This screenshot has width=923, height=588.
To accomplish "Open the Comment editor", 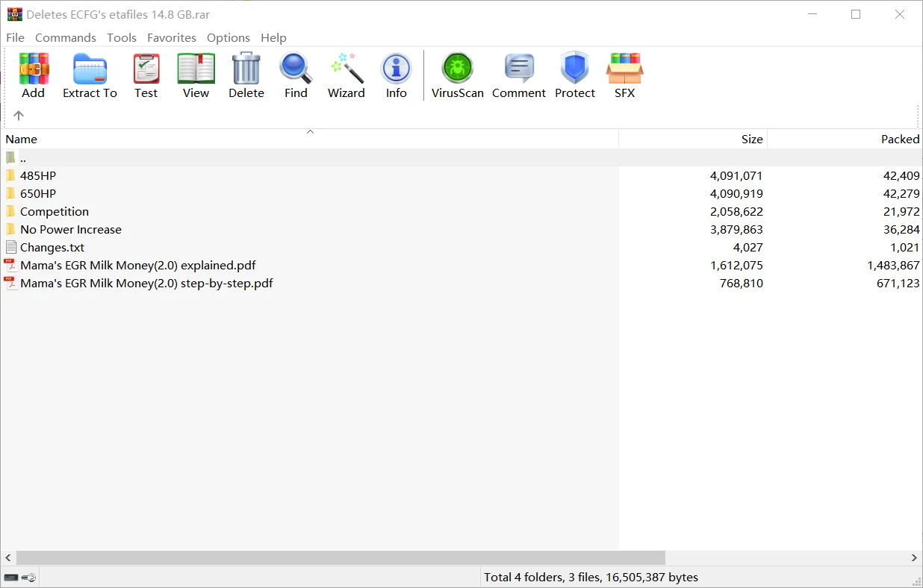I will click(x=518, y=75).
